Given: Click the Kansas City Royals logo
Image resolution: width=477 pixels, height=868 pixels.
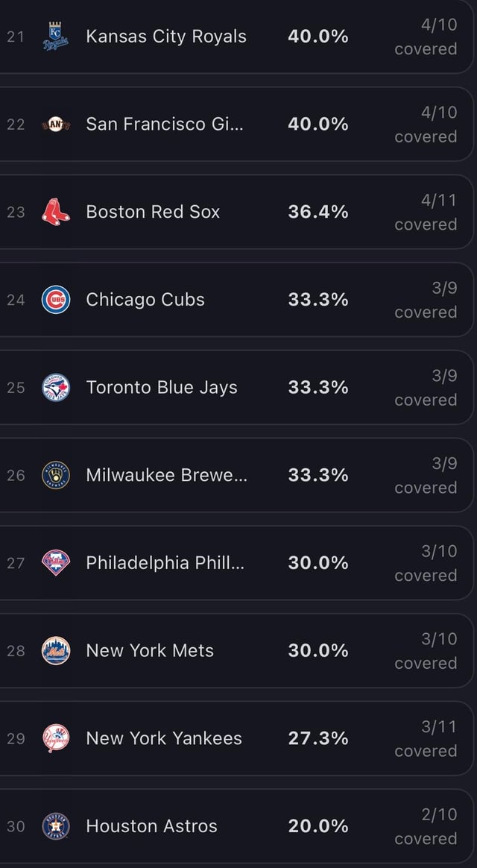Looking at the screenshot, I should pyautogui.click(x=56, y=37).
